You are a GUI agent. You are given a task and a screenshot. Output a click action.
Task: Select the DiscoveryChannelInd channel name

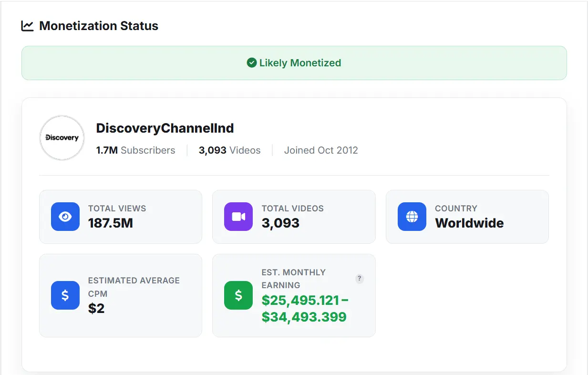click(x=165, y=128)
